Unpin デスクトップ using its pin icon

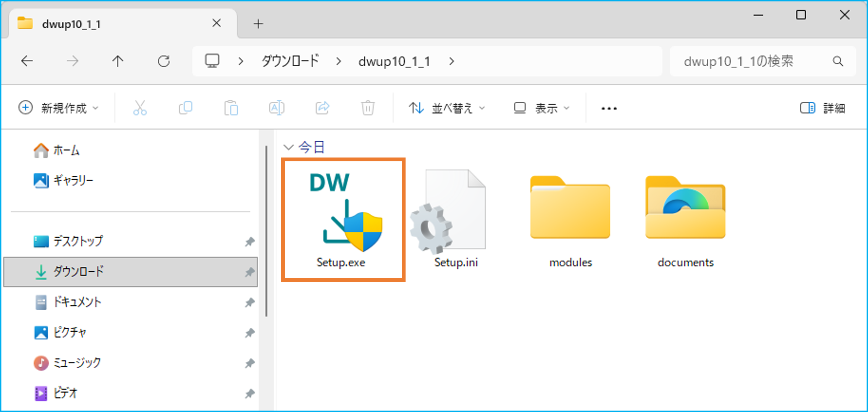pyautogui.click(x=250, y=242)
